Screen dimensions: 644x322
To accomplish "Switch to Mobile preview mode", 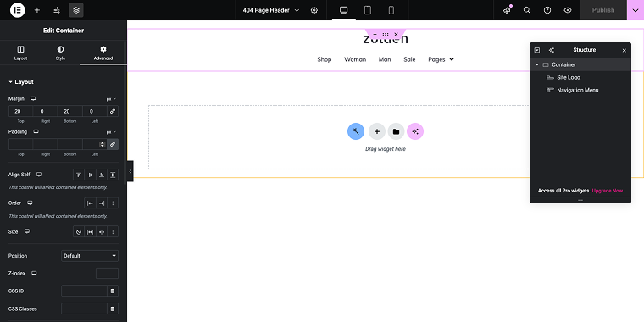I will 391,10.
